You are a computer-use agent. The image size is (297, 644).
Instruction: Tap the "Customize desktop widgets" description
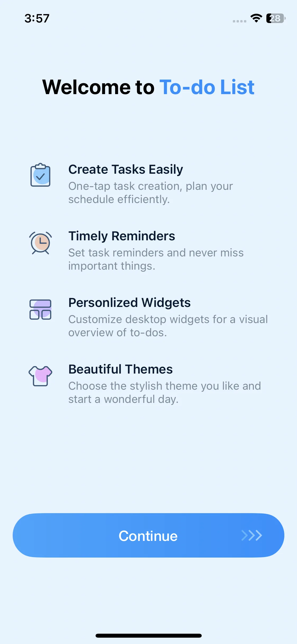pyautogui.click(x=168, y=326)
